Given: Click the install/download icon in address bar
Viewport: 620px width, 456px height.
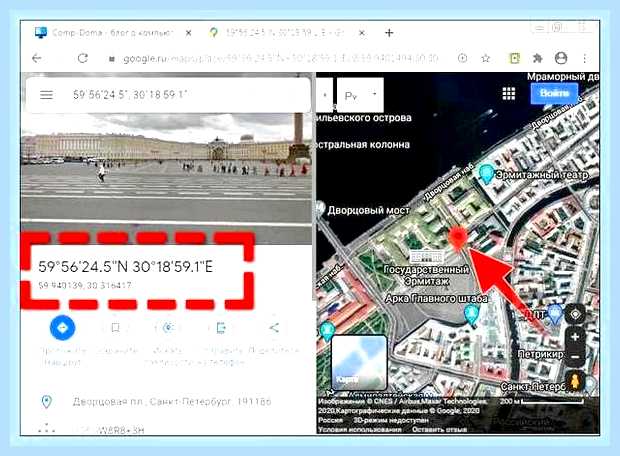Looking at the screenshot, I should [x=462, y=59].
